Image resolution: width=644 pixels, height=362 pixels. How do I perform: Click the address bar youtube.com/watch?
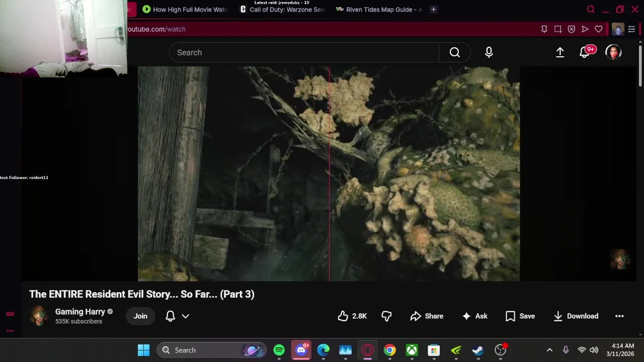pos(156,29)
